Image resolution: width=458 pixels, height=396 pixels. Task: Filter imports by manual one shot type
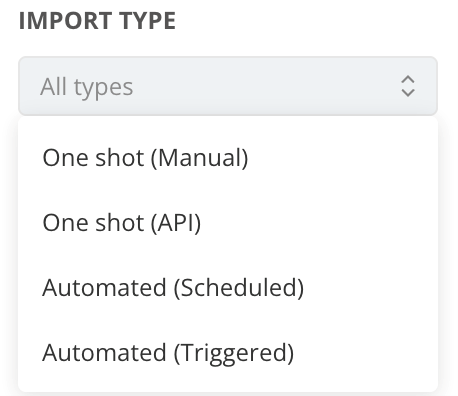pos(228,158)
